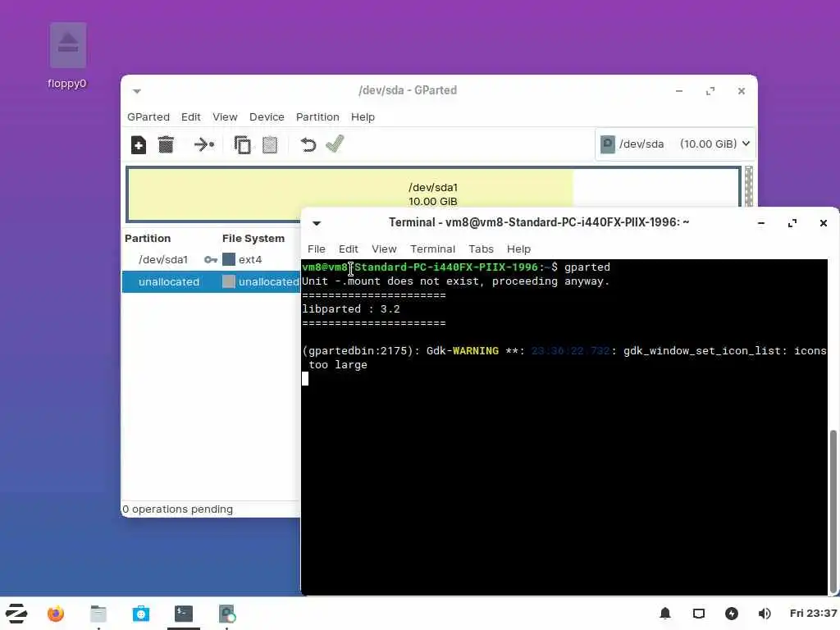Click the '0 operations pending' status text
Screen dimensions: 840x630
(178, 509)
